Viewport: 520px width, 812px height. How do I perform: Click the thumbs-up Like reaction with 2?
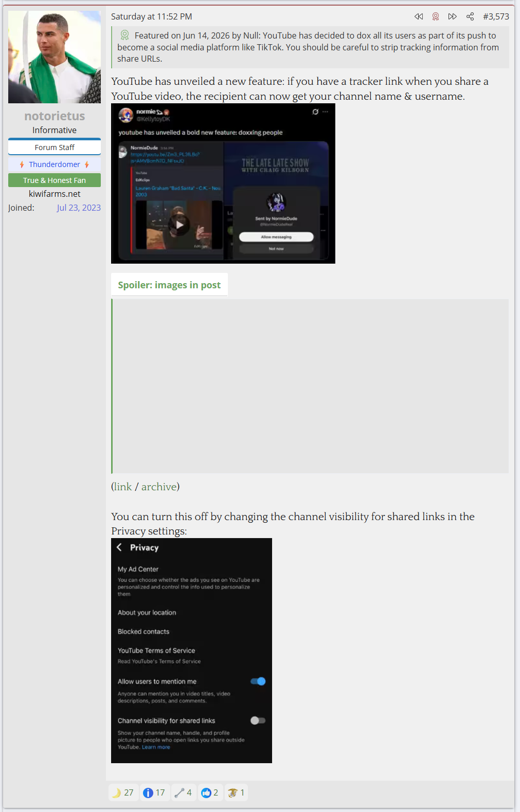(x=210, y=792)
